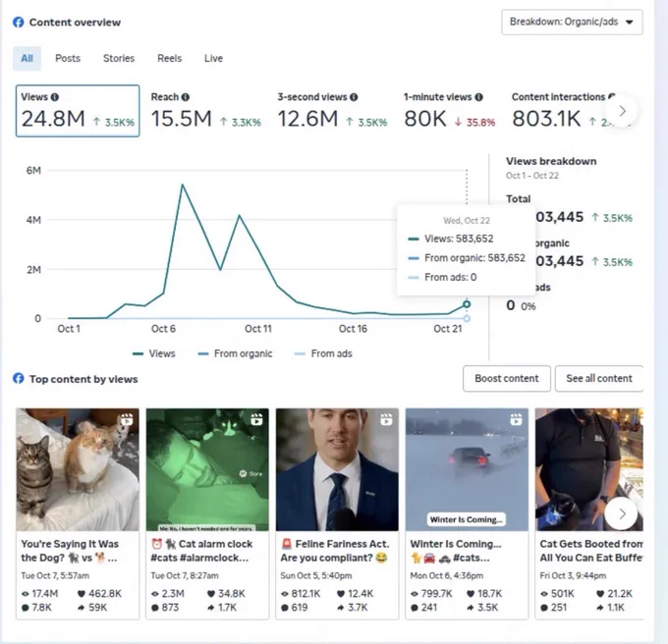Click the comment icon showing 873
The height and width of the screenshot is (644, 668).
(x=155, y=608)
